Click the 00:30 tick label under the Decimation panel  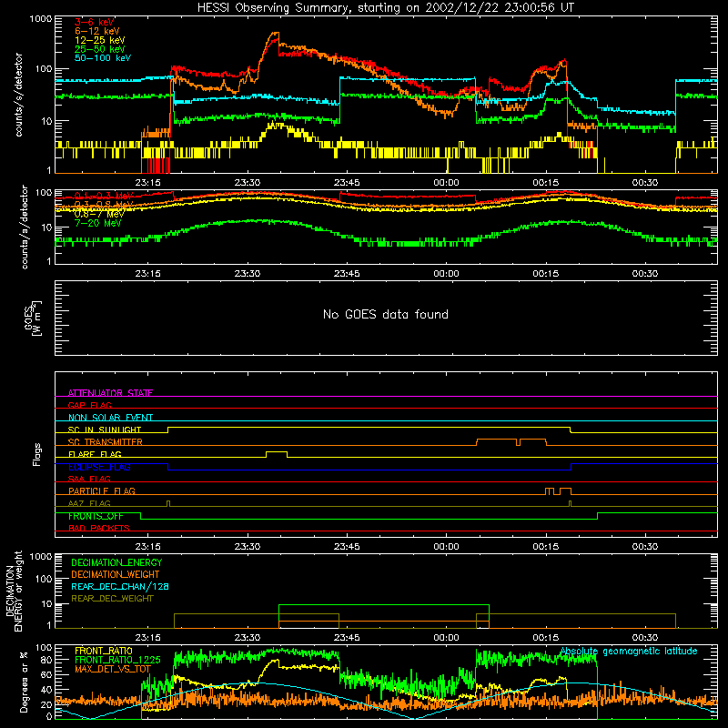(645, 638)
